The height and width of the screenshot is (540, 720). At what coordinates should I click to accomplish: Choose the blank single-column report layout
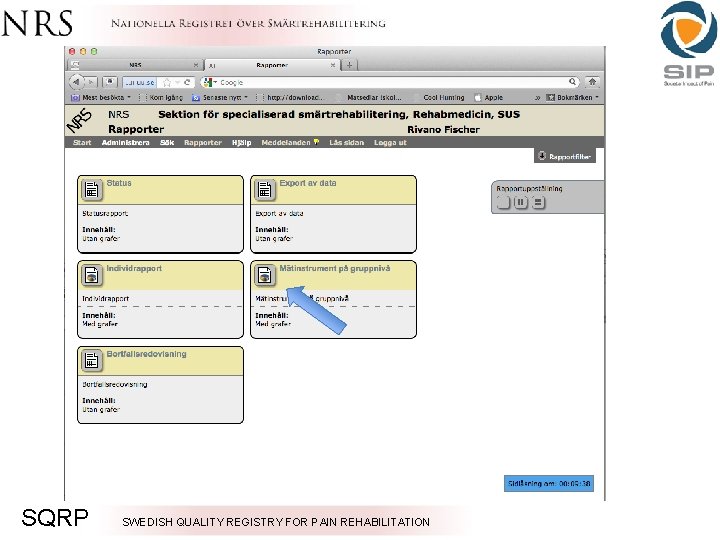[504, 202]
